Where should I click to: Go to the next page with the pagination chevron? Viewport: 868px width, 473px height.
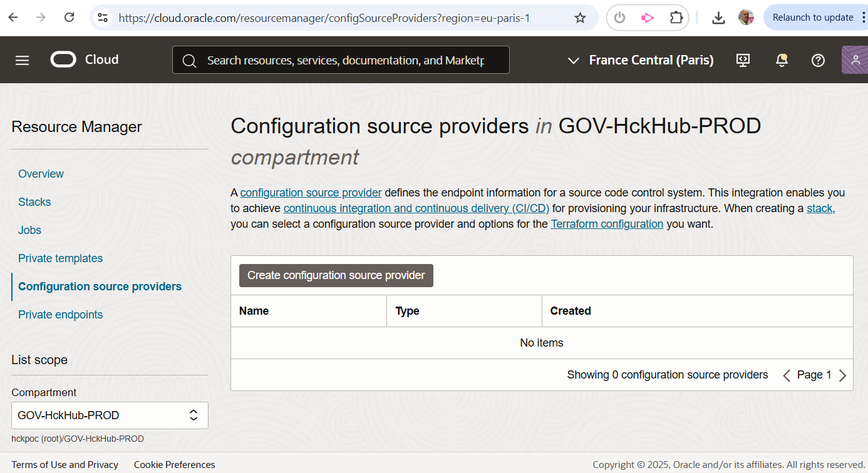[842, 375]
